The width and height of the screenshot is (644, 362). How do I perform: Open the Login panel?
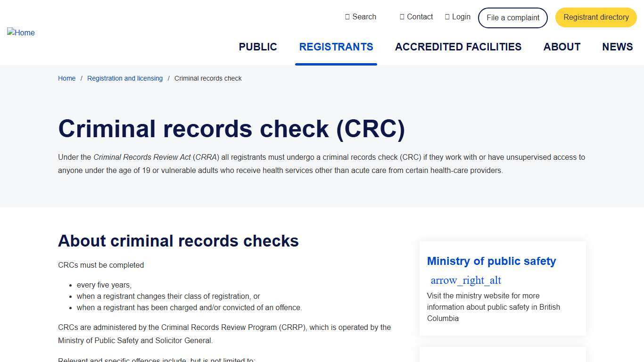(457, 16)
